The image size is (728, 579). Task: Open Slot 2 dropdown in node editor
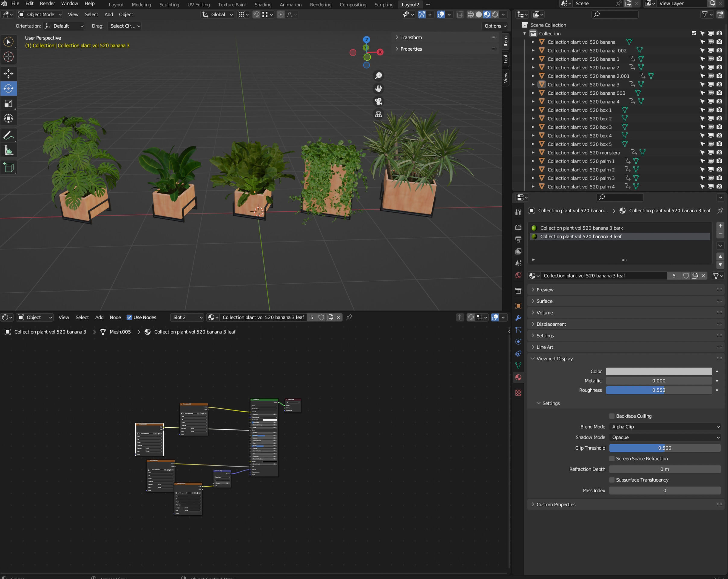point(188,317)
